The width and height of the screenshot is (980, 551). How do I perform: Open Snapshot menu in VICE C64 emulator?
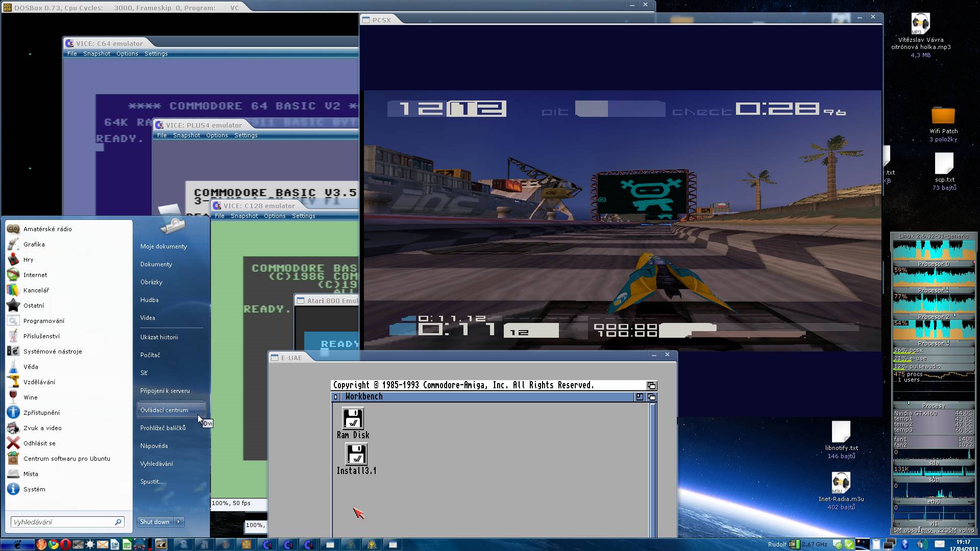point(96,54)
